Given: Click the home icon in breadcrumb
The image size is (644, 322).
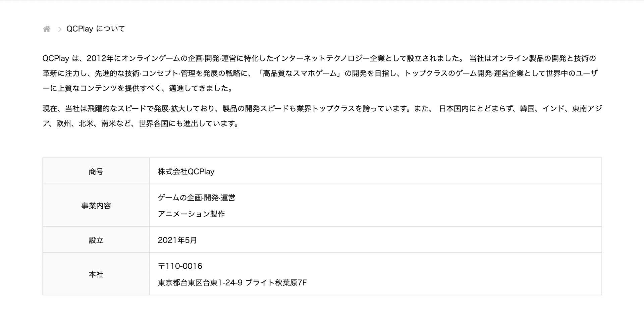Looking at the screenshot, I should click(x=47, y=29).
